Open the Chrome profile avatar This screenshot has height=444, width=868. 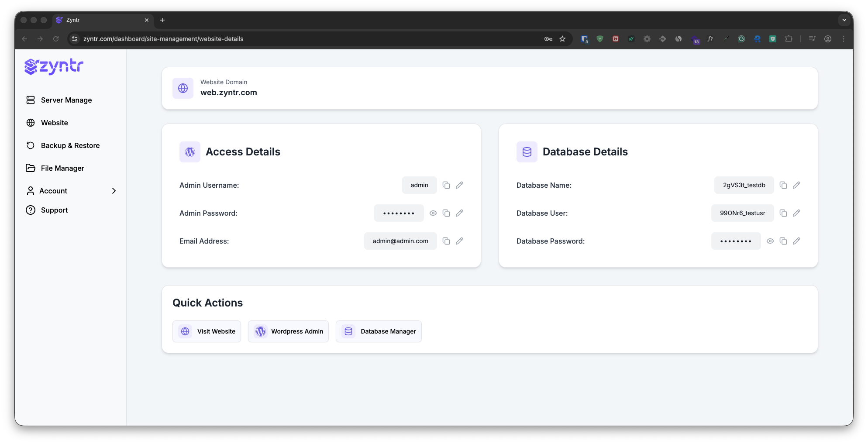pyautogui.click(x=828, y=39)
